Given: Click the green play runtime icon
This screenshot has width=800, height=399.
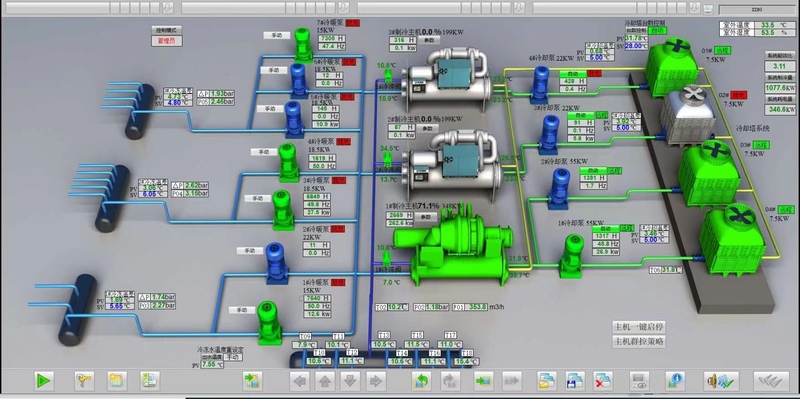Looking at the screenshot, I should pyautogui.click(x=44, y=381).
